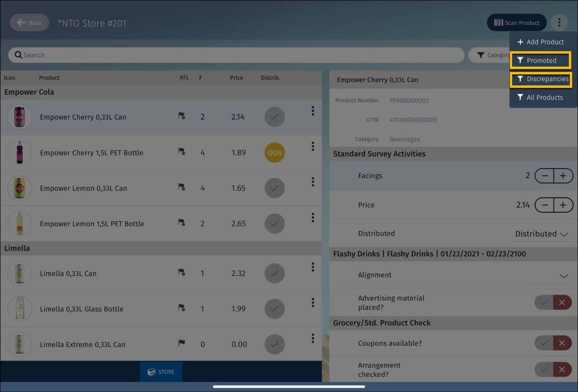Increase Price with the plus button
The image size is (578, 392).
[563, 205]
